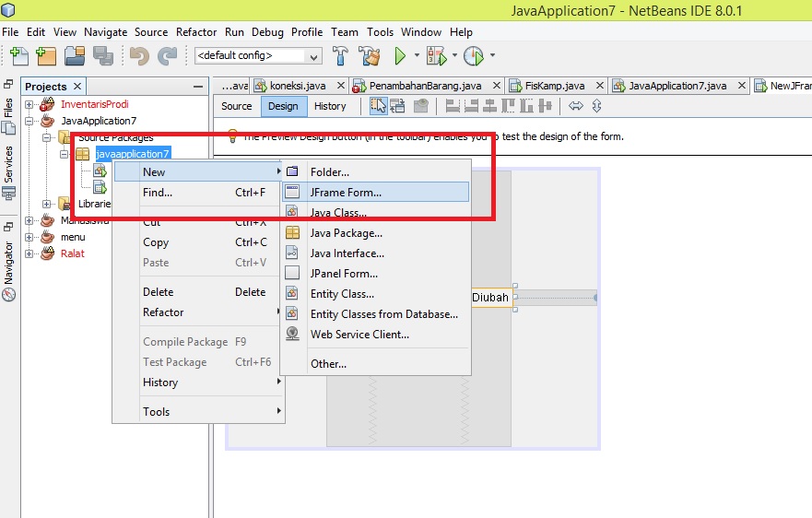This screenshot has width=812, height=518.
Task: Click the center horizontally design icon
Action: click(489, 106)
